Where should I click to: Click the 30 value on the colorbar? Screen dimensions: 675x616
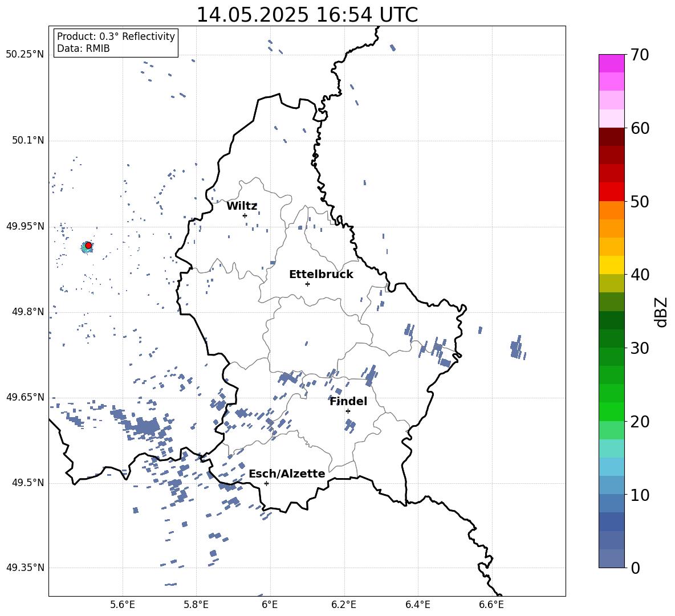(x=640, y=348)
